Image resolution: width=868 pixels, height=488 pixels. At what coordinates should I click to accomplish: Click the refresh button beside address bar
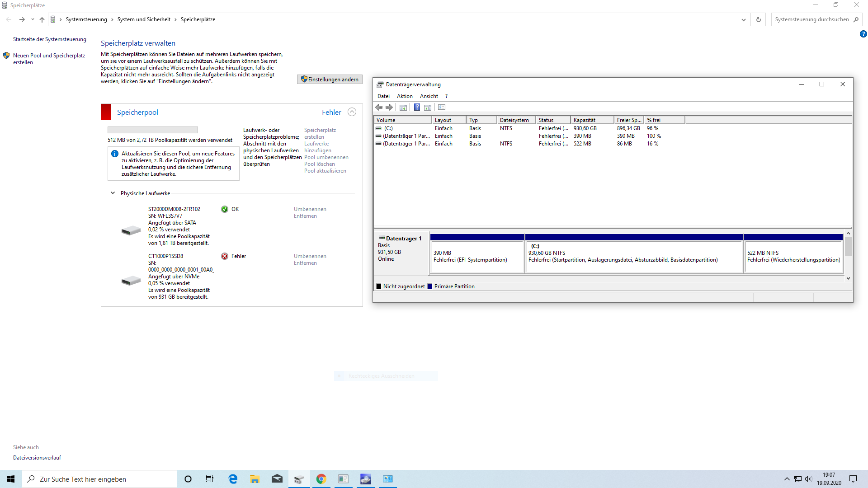(759, 19)
